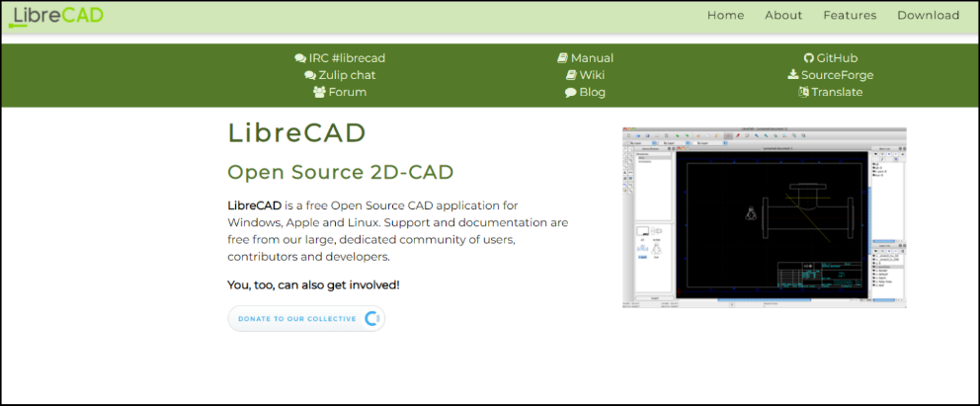980x406 pixels.
Task: Click the speech bubble icon beside Blog
Action: click(x=570, y=92)
